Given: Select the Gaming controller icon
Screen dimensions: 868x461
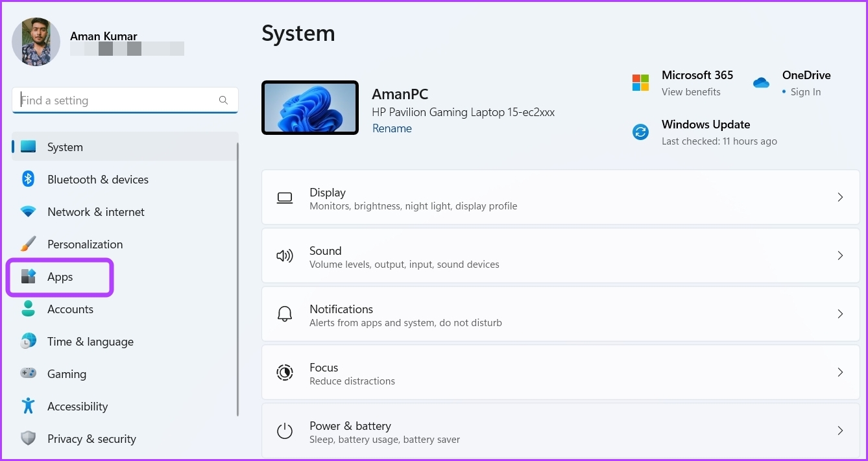Looking at the screenshot, I should click(x=28, y=373).
